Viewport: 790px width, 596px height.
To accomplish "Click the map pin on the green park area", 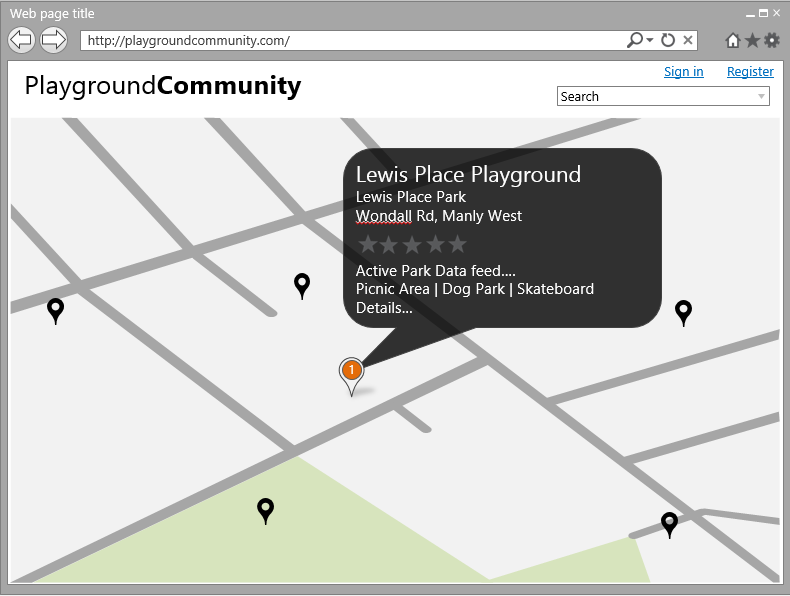I will click(265, 510).
